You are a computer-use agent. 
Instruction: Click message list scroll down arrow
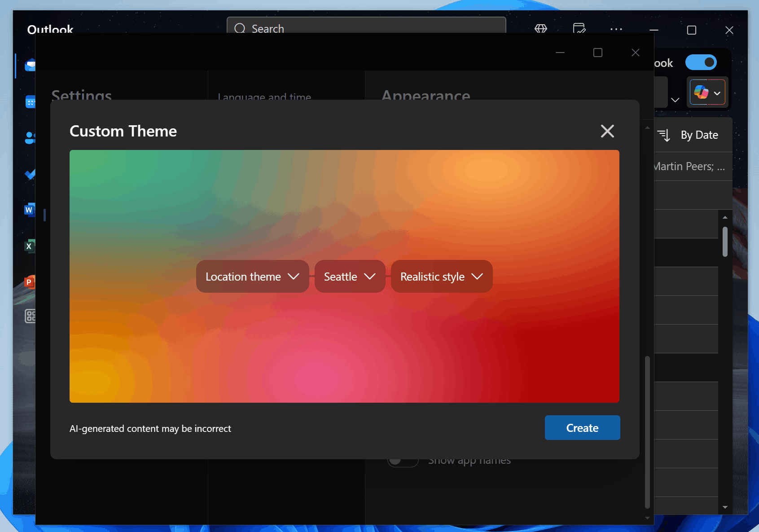click(725, 507)
